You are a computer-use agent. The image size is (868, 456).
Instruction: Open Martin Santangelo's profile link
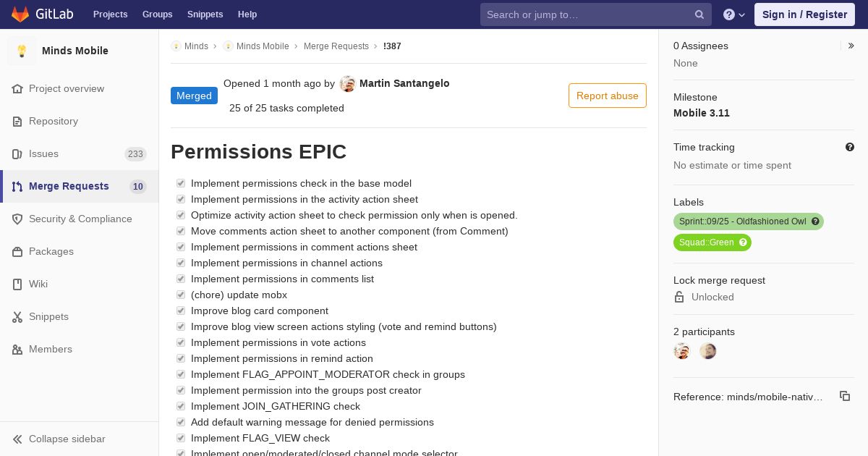404,83
